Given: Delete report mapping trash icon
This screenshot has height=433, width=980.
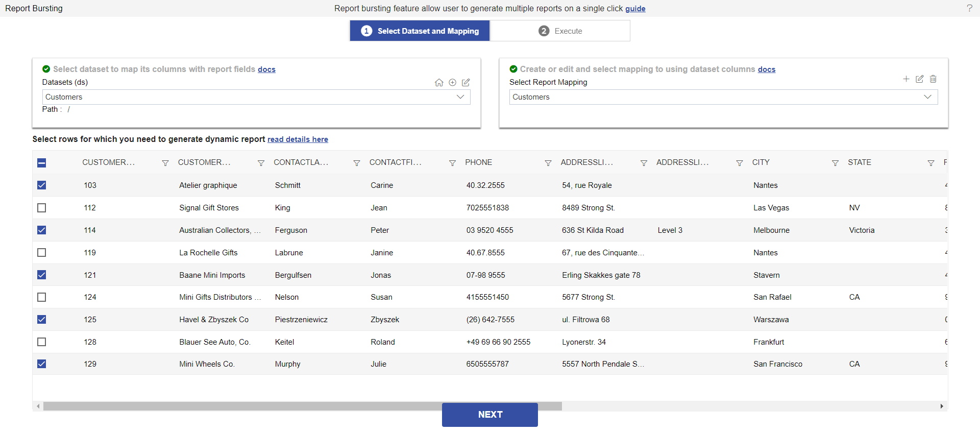Looking at the screenshot, I should tap(933, 79).
